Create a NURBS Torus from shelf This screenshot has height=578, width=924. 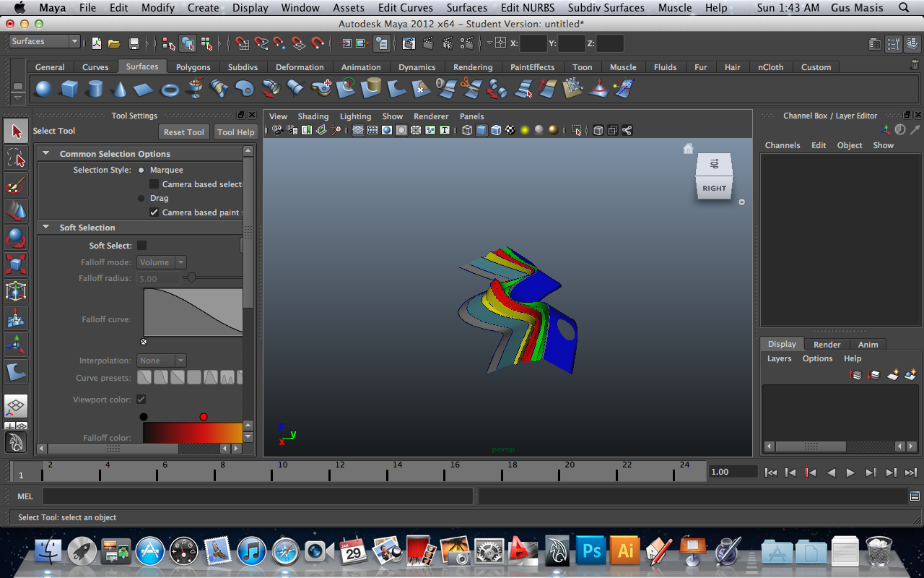170,89
